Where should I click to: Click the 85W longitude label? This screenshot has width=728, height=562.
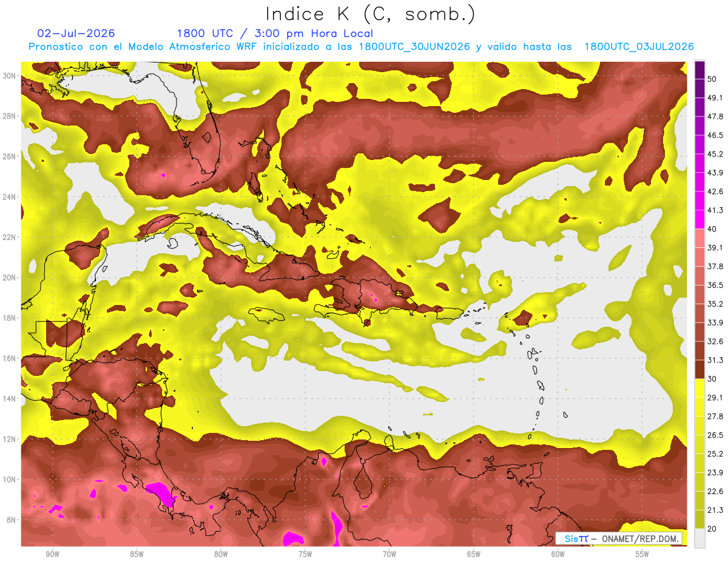pyautogui.click(x=136, y=554)
